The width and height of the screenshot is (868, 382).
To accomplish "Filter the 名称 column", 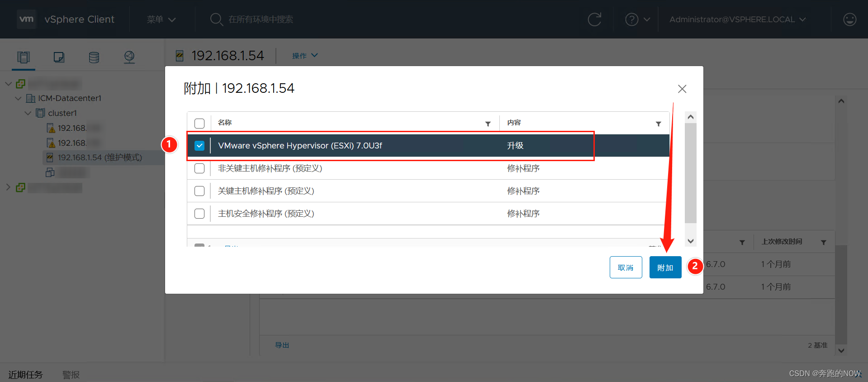I will click(488, 124).
